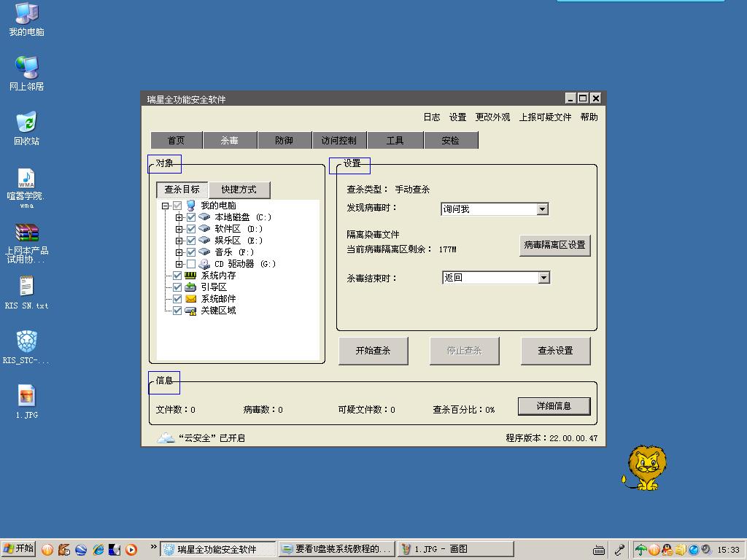Select the 快捷方式 sub-tab

239,190
